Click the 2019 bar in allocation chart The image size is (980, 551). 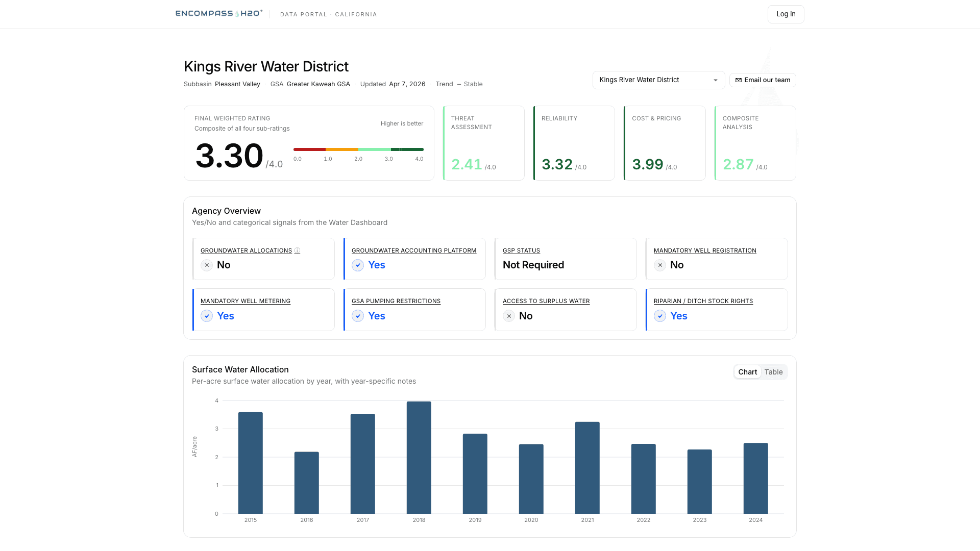(x=475, y=473)
